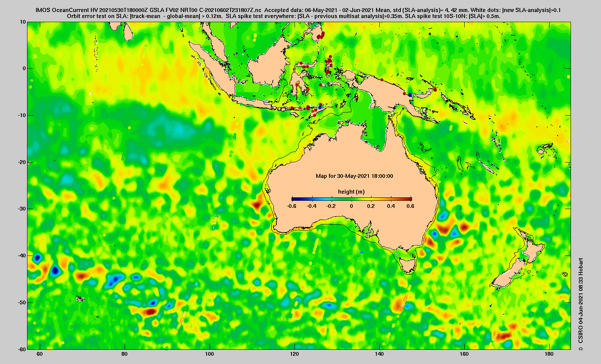Viewport: 601px width, 364px height.
Task: Click the 'Orbit error test on SLA' subtitle line
Action: coord(284,16)
